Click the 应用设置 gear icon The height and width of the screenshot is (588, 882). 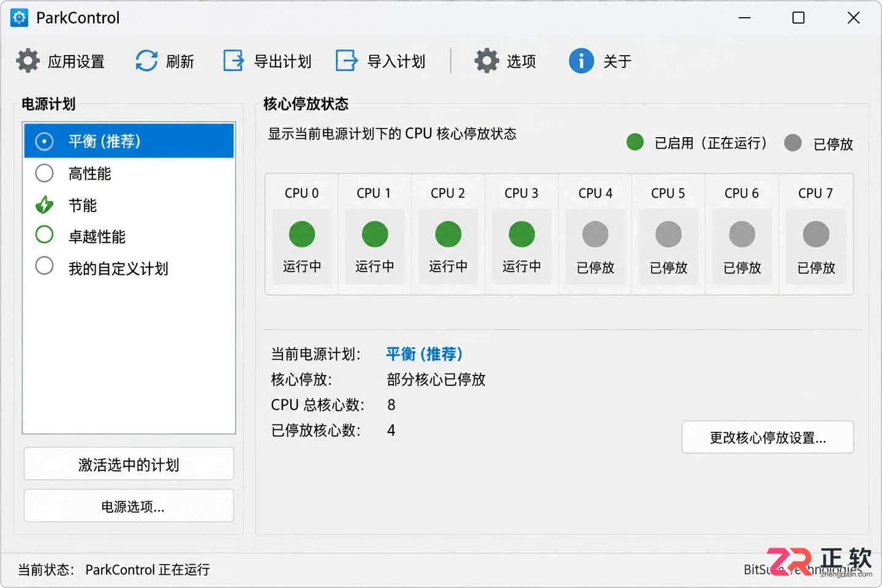pyautogui.click(x=28, y=61)
